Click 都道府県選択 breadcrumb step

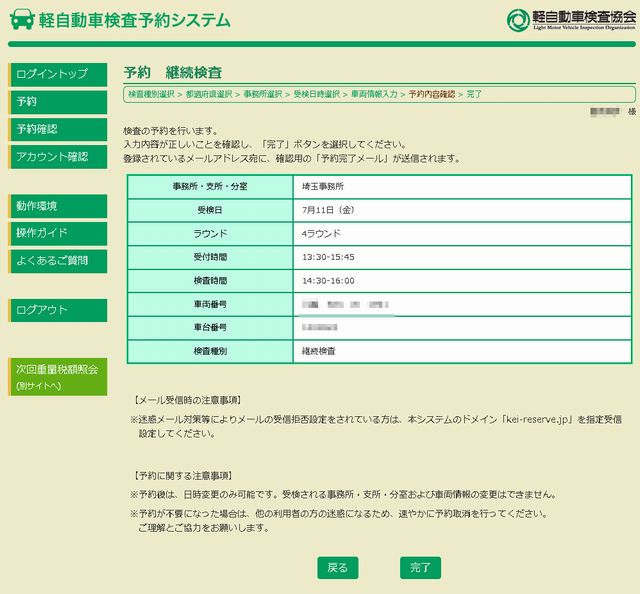[209, 94]
